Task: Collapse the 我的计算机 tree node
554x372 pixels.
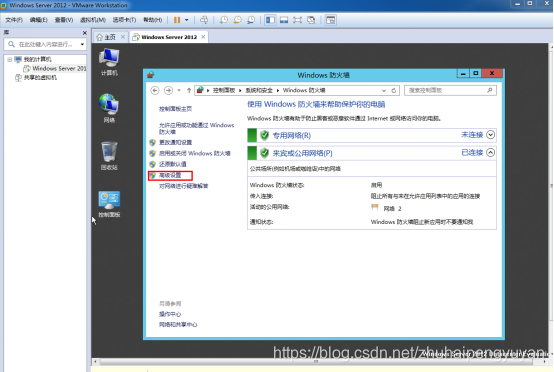Action: tap(10, 59)
